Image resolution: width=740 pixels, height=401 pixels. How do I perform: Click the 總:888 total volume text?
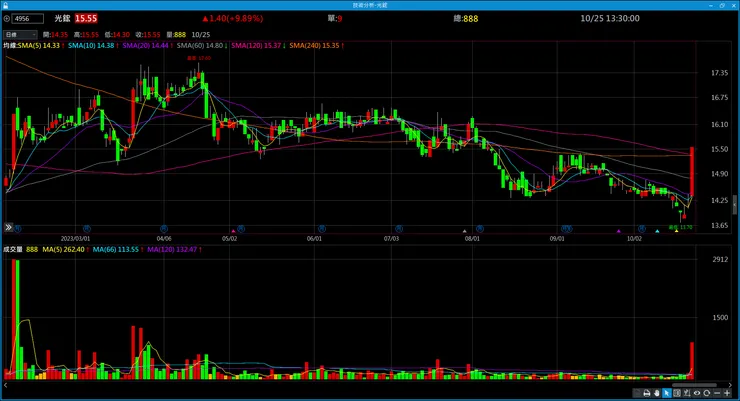pos(466,19)
